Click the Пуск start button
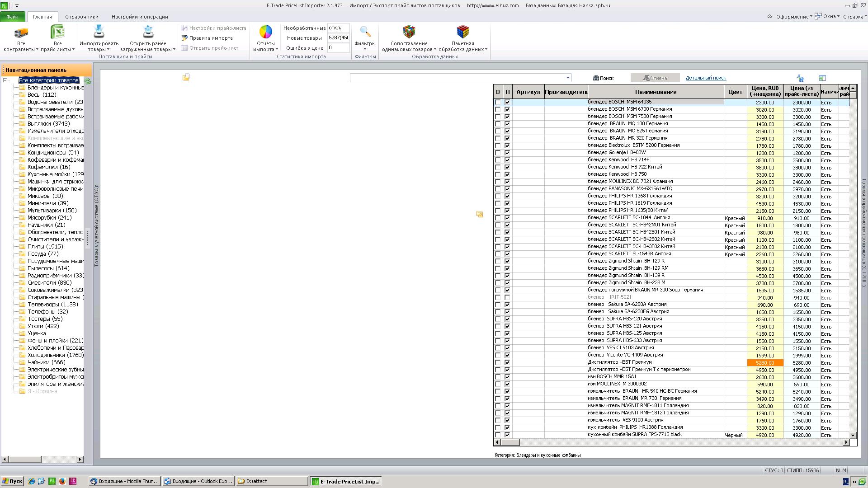The height and width of the screenshot is (488, 868). 12,481
